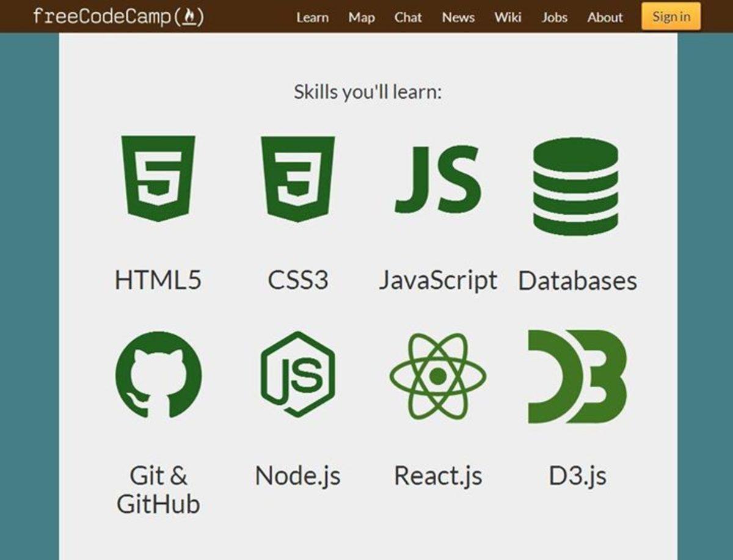733x560 pixels.
Task: Click the JavaScript text label
Action: (438, 280)
